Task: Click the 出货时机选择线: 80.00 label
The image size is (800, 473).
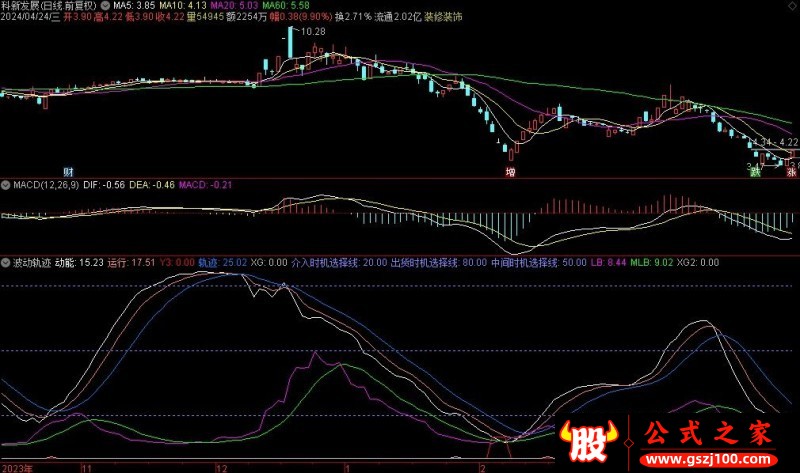Action: coord(439,263)
